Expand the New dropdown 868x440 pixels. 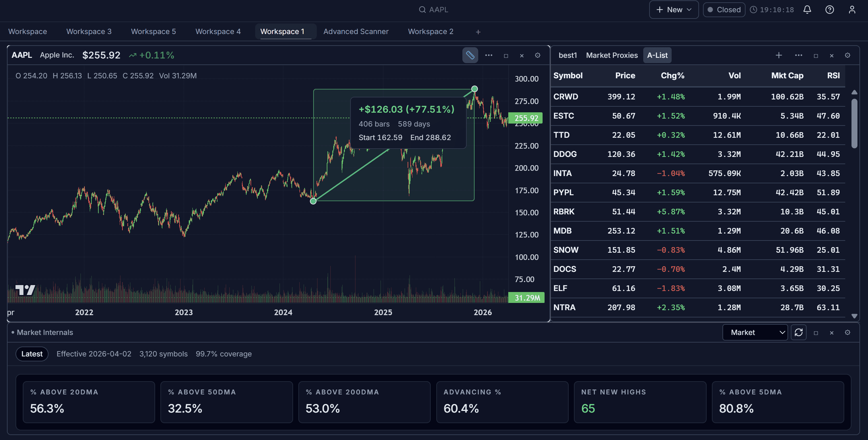(x=674, y=10)
